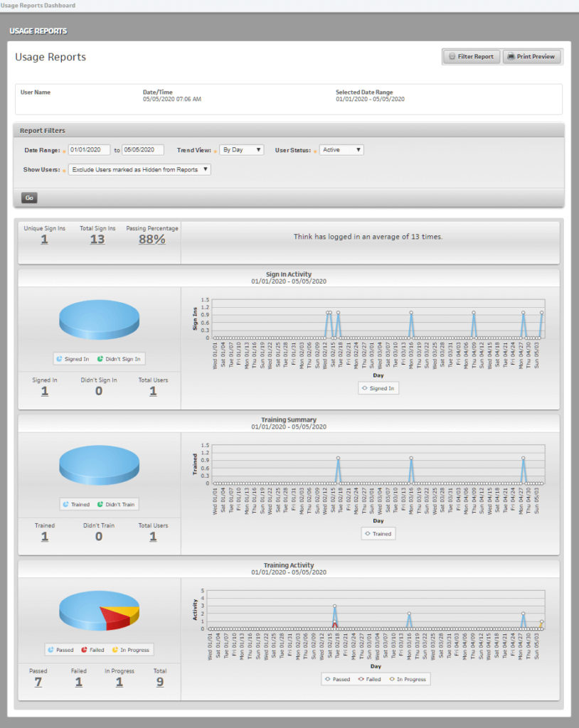Click the Didn't Sign In legend pie icon
Image resolution: width=579 pixels, height=728 pixels.
pos(99,359)
